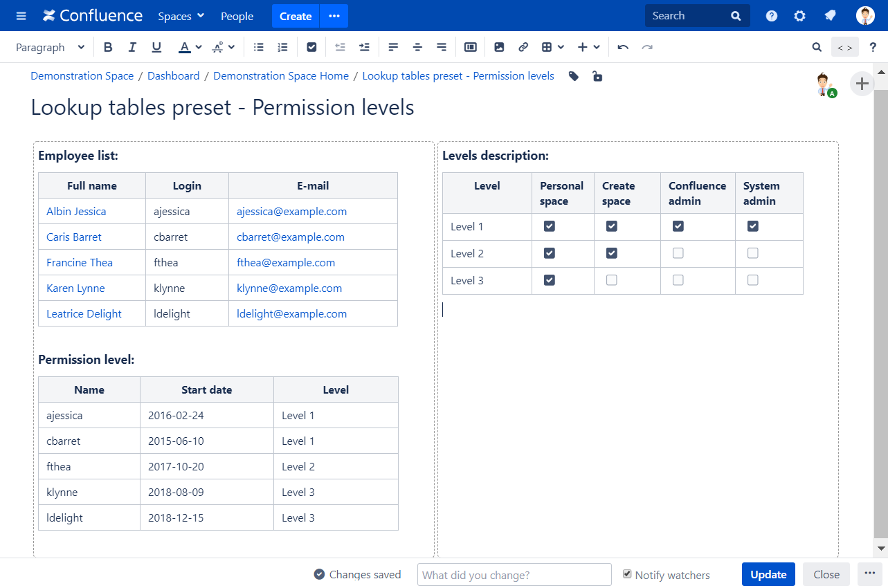
Task: Click the insert image icon
Action: click(x=499, y=47)
